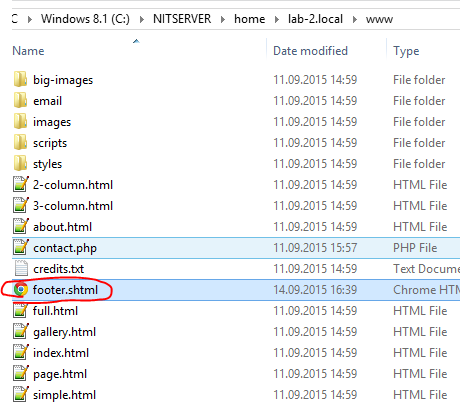Select the email folder icon
Screen dimensions: 460x407
tap(20, 101)
